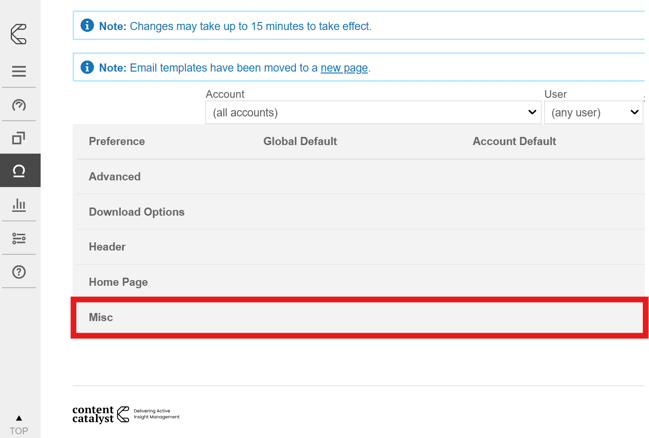Follow the "new page" link
This screenshot has width=649, height=438.
[344, 68]
